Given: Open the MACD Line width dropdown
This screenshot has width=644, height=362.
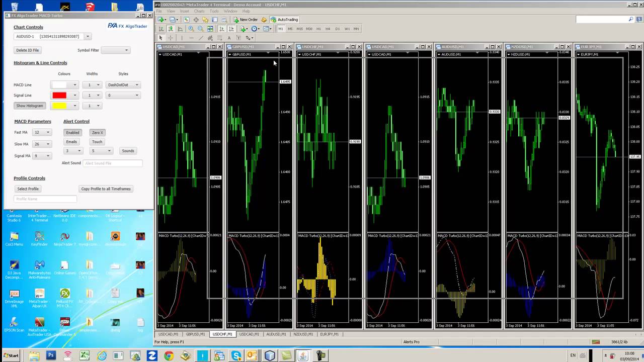Looking at the screenshot, I should 92,85.
